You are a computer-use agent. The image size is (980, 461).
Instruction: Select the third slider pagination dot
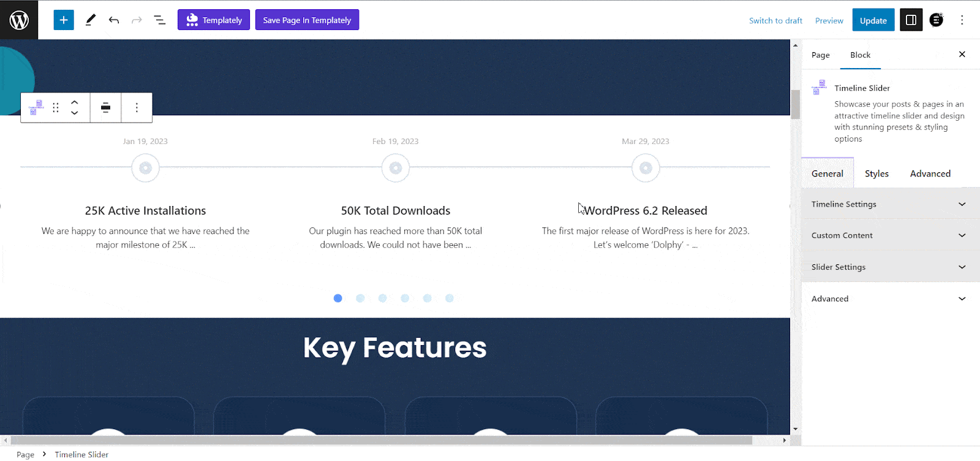tap(382, 298)
